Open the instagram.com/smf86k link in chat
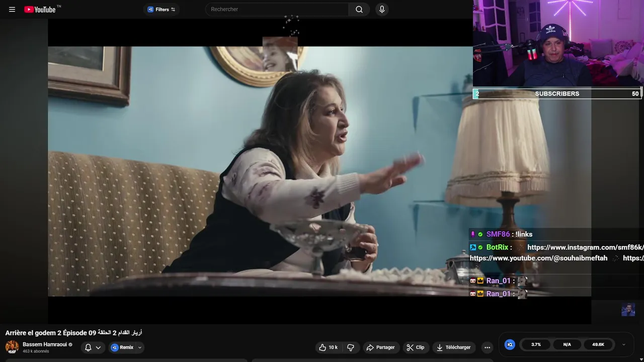Viewport: 644px width, 362px height. click(585, 247)
